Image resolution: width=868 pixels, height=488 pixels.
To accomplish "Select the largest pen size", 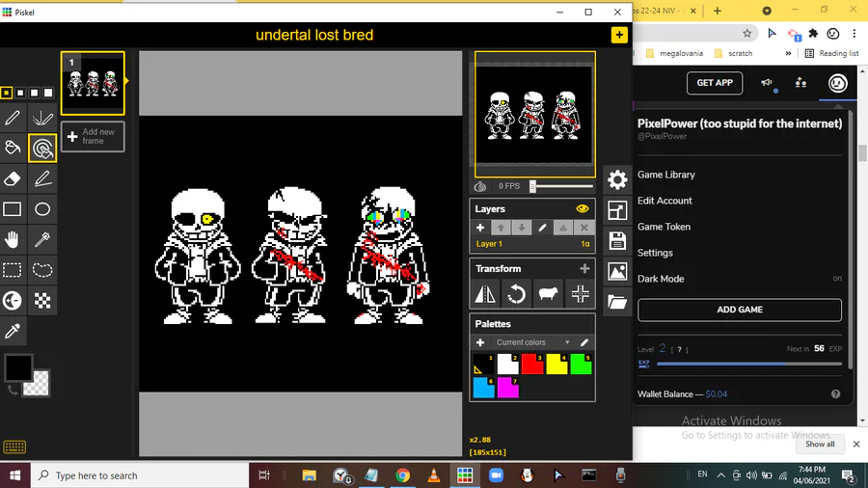I will [48, 93].
